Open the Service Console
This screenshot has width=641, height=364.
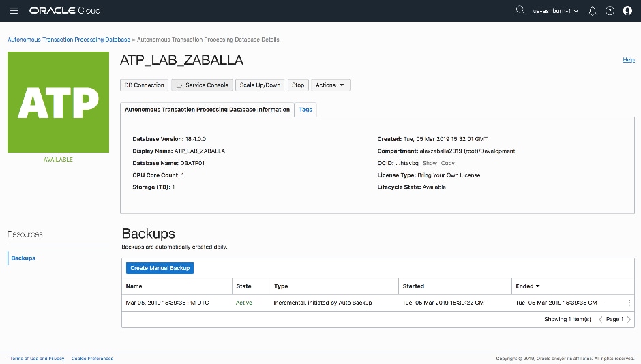tap(203, 85)
